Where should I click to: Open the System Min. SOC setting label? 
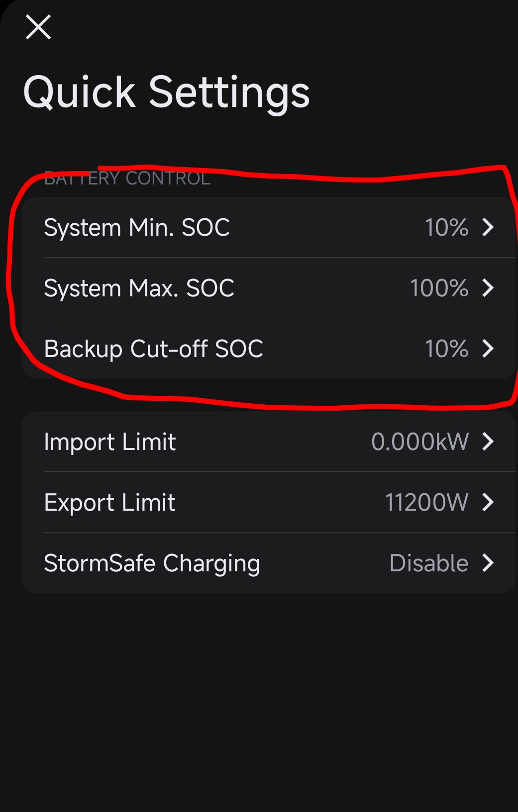[137, 228]
